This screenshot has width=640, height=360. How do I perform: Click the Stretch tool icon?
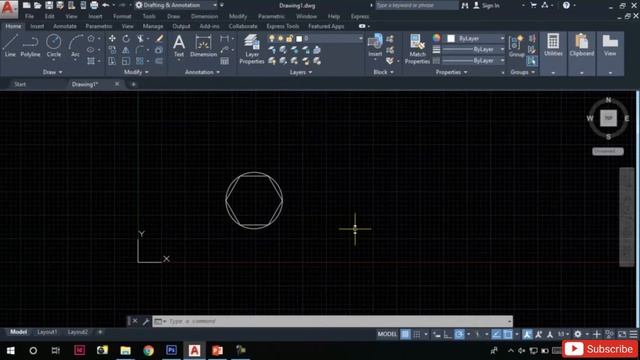(112, 61)
